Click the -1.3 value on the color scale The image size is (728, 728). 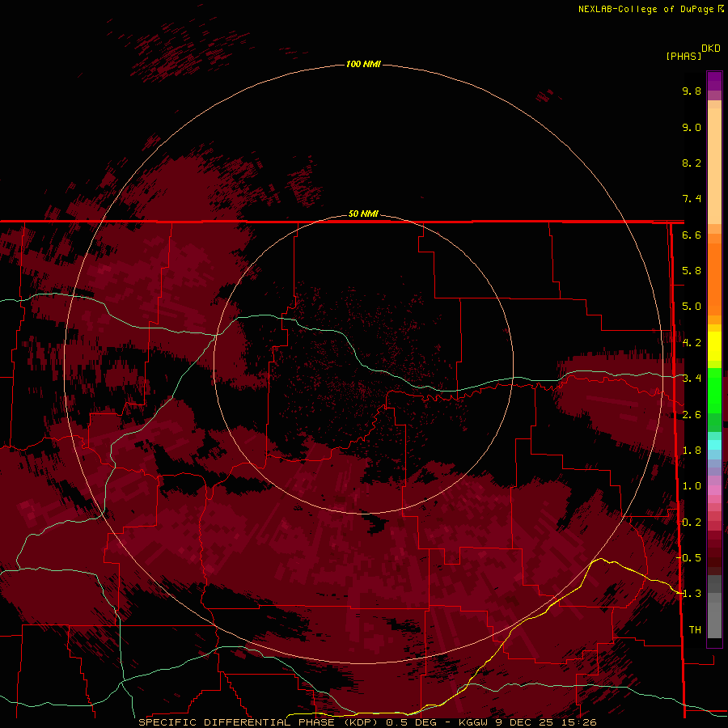[689, 594]
